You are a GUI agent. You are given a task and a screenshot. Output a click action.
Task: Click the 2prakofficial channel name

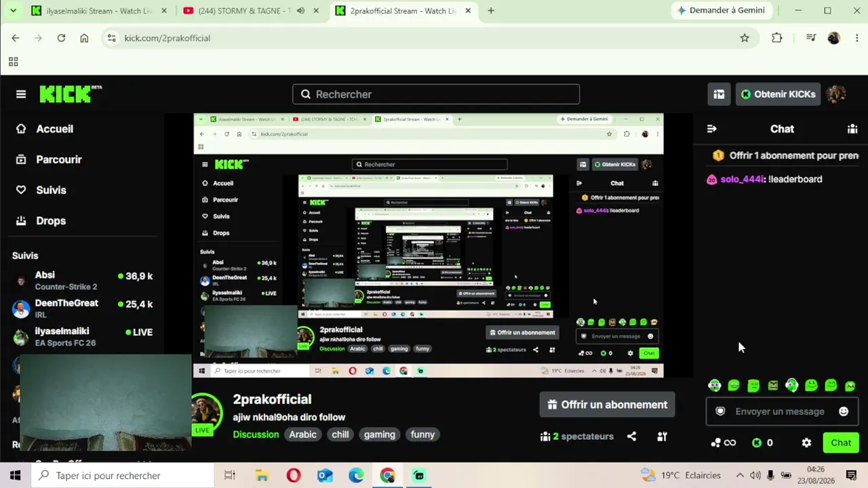(x=272, y=400)
